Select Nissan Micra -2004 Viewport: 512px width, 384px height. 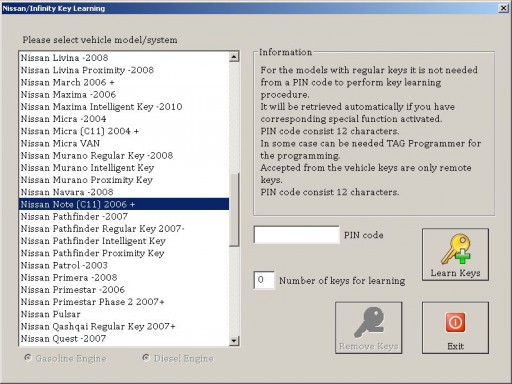tap(124, 119)
